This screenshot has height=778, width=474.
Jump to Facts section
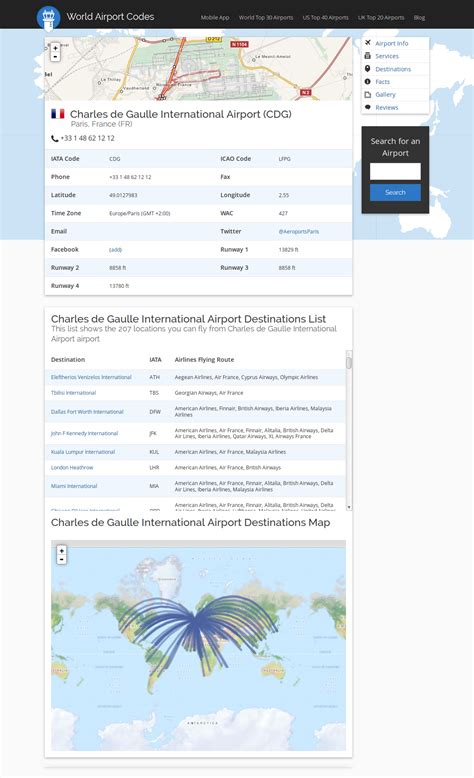(x=383, y=82)
